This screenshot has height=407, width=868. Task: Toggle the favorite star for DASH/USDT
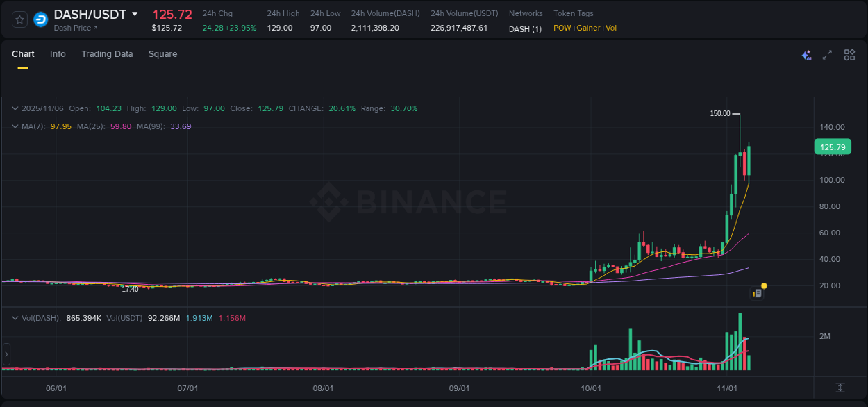19,19
